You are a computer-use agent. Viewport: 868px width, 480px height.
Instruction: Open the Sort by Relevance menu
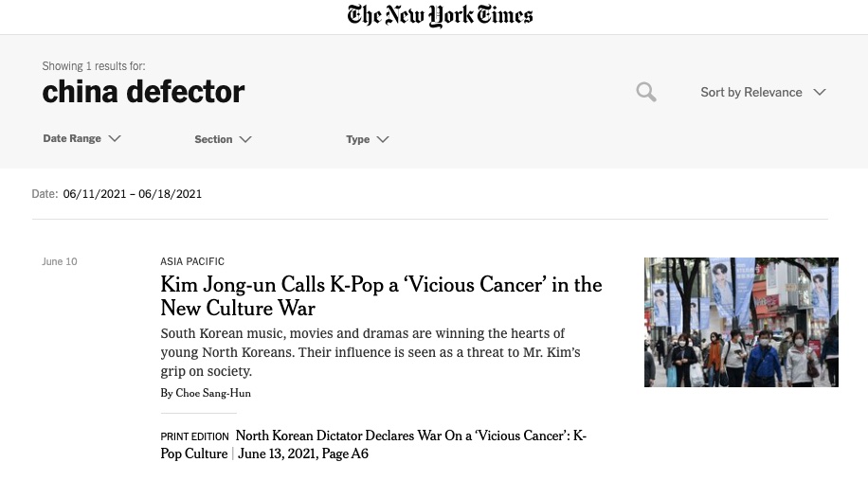(x=750, y=92)
